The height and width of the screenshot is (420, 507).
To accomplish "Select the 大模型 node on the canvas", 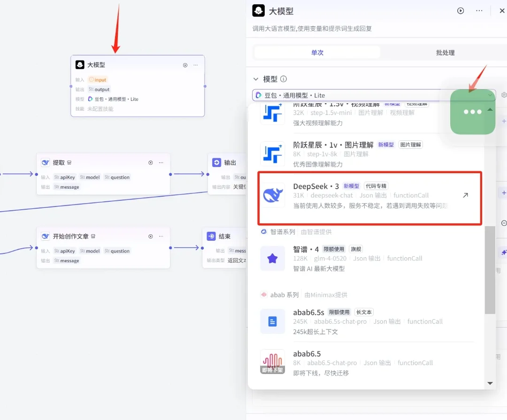I will tap(138, 86).
